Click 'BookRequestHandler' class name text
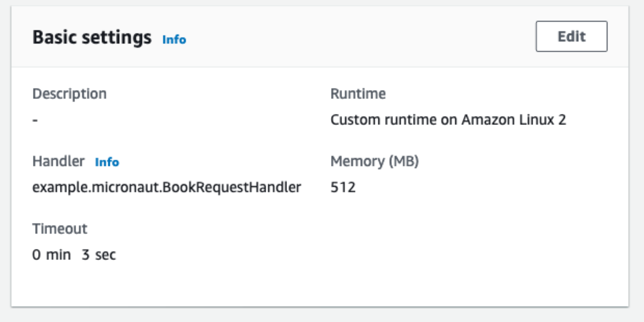The height and width of the screenshot is (322, 644). point(232,187)
